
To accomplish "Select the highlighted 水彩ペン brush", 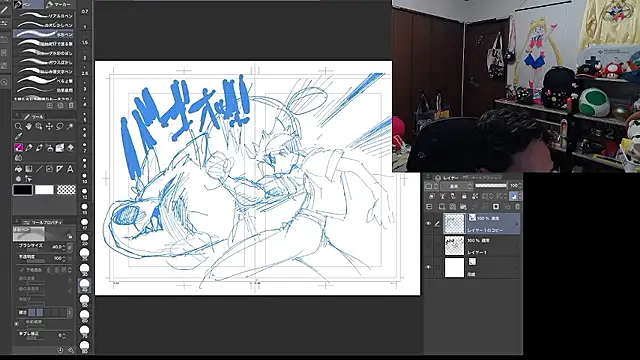I will [44, 34].
